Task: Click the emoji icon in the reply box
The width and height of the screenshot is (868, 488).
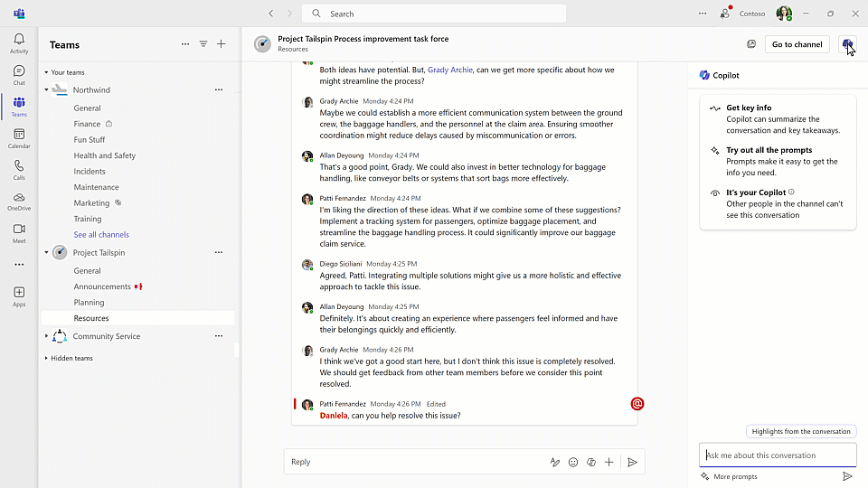Action: 573,462
